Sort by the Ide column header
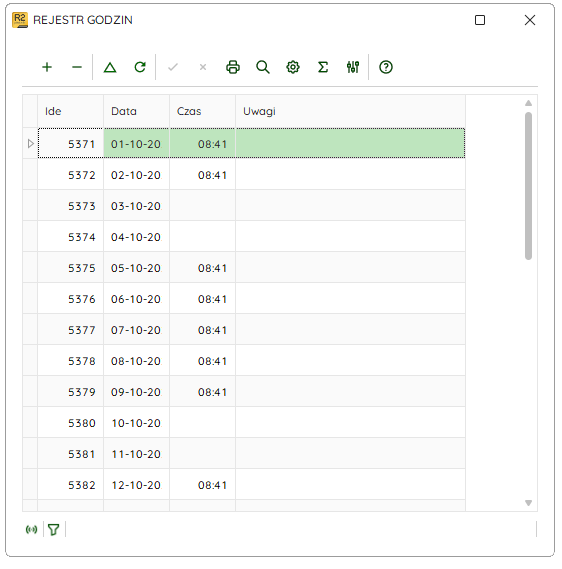The width and height of the screenshot is (562, 569). (71, 111)
